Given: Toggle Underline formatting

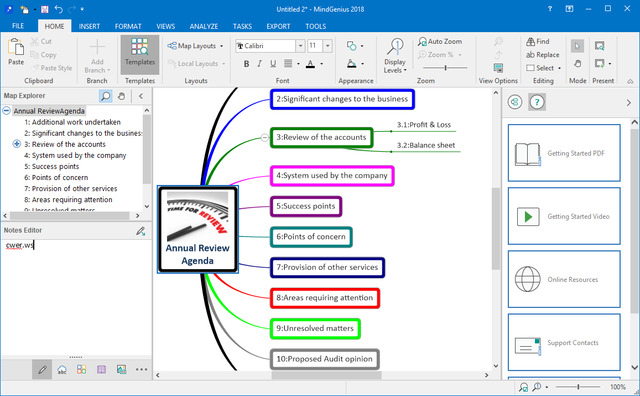Looking at the screenshot, I should [x=273, y=64].
